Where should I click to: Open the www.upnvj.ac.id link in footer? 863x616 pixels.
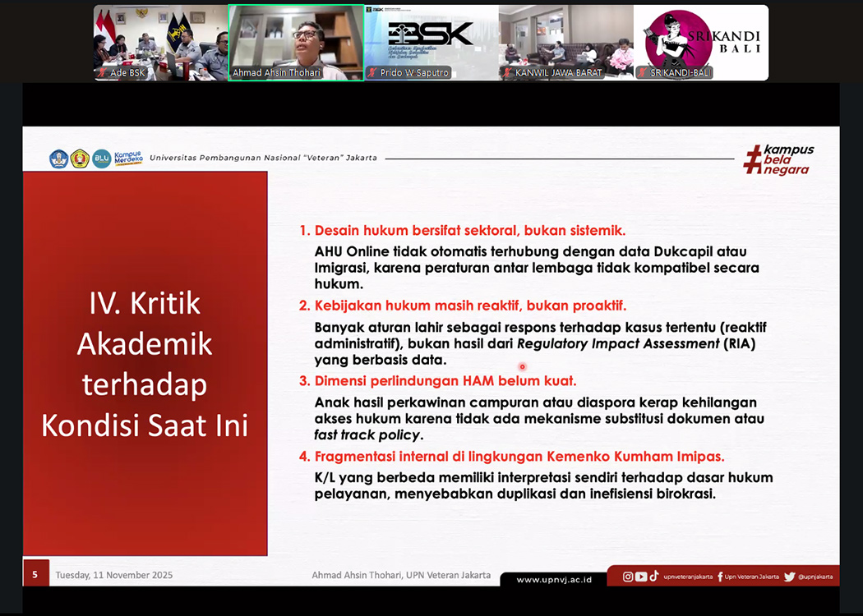(553, 580)
